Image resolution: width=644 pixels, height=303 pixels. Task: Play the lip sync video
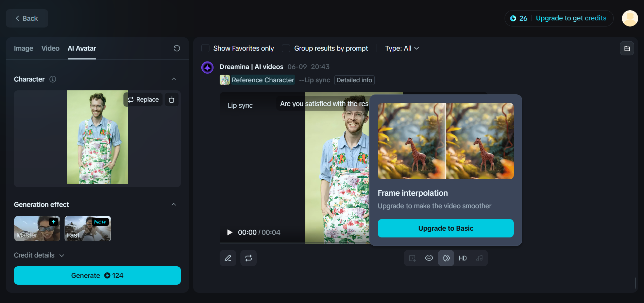tap(230, 232)
